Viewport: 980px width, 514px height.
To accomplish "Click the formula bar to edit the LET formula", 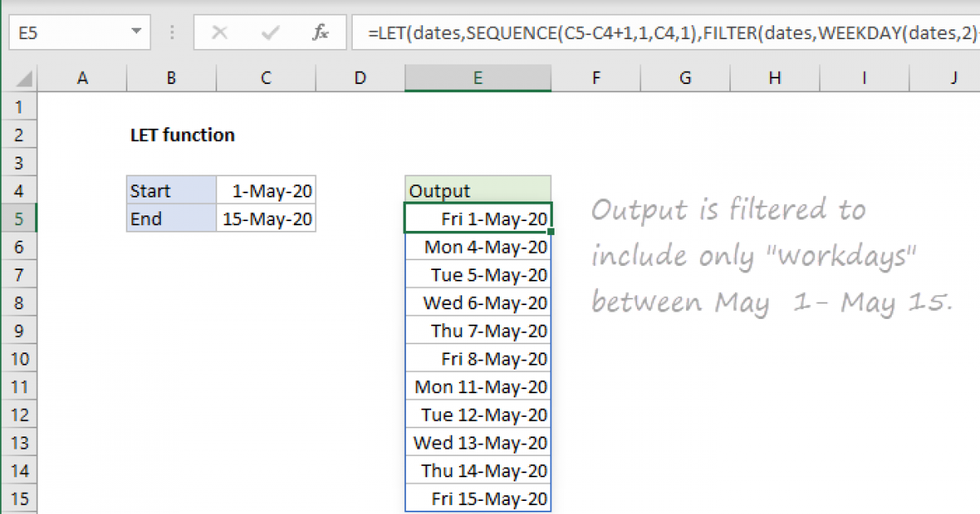I will coord(572,33).
